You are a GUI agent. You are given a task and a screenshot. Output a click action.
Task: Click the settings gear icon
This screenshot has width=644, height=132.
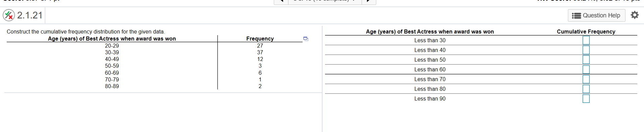click(635, 15)
